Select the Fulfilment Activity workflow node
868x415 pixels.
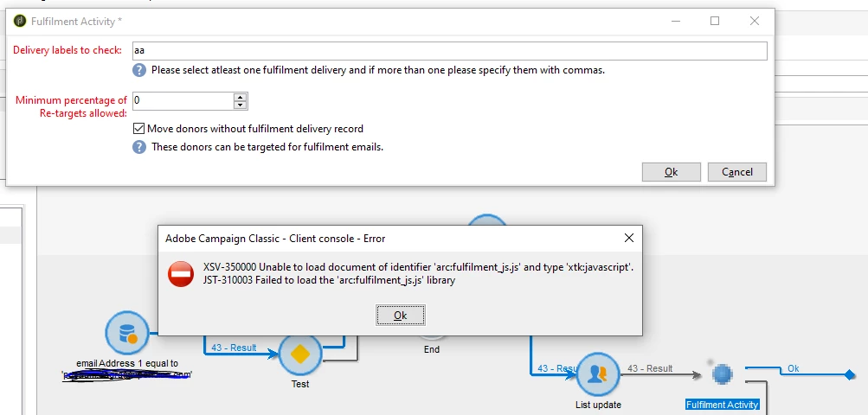click(x=722, y=374)
